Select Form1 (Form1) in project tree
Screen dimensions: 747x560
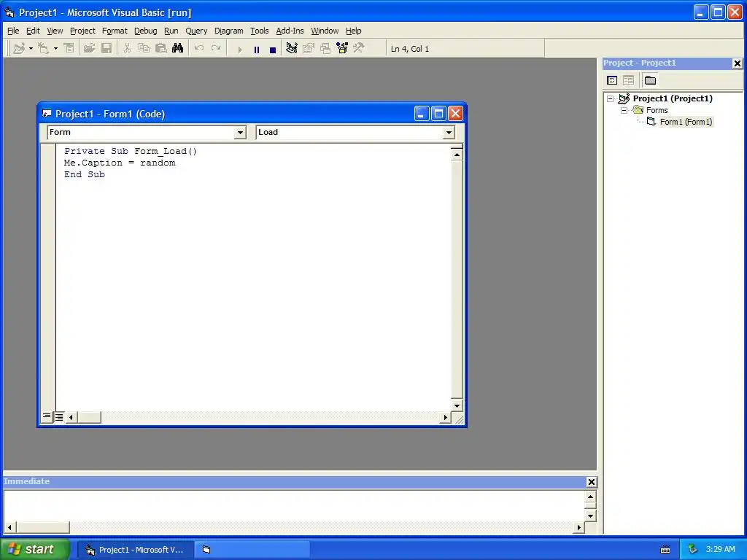pos(686,122)
